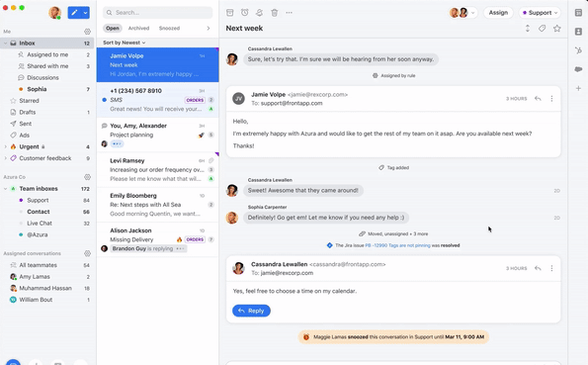Open the contacts panel icon in right sidebar
This screenshot has width=588, height=365.
click(578, 32)
